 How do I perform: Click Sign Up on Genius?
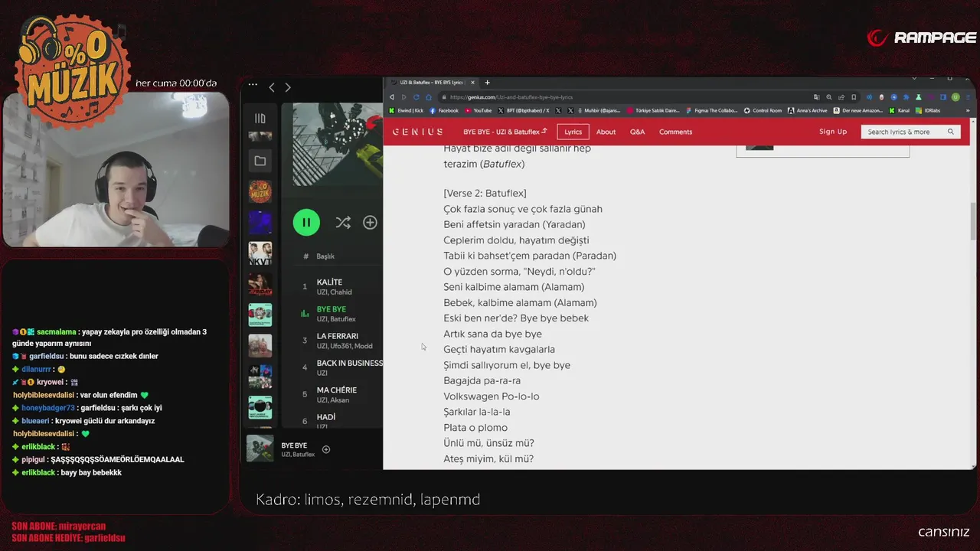pyautogui.click(x=833, y=132)
